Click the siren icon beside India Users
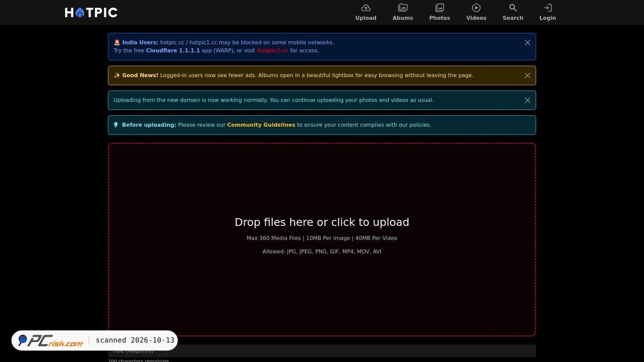Viewport: 644px width, 362px height. pos(117,42)
